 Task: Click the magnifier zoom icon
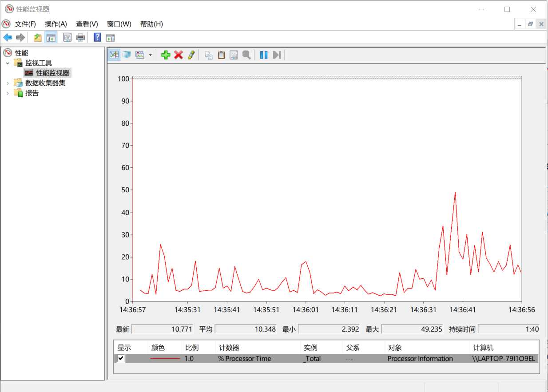tap(246, 55)
